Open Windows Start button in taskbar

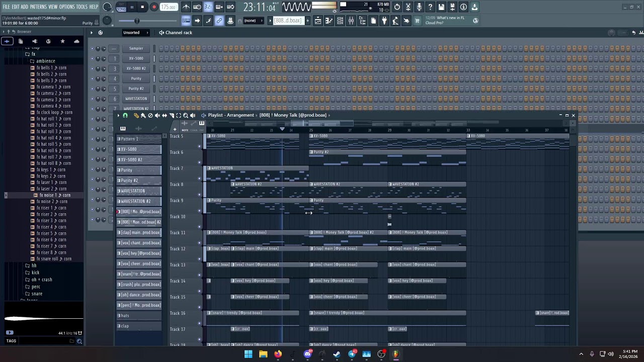point(248,354)
